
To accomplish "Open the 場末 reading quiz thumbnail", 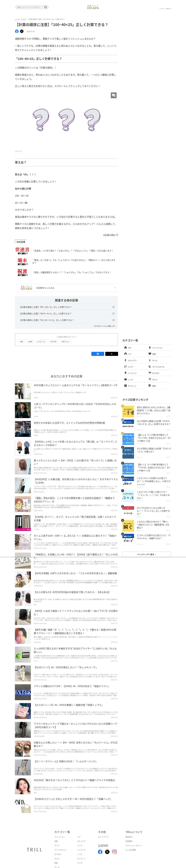I will tap(23, 261).
